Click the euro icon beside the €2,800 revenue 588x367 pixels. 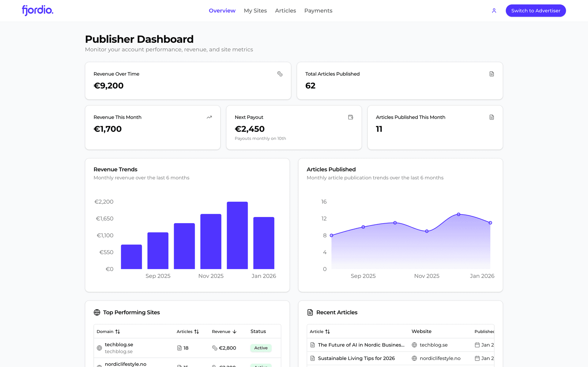coord(215,348)
